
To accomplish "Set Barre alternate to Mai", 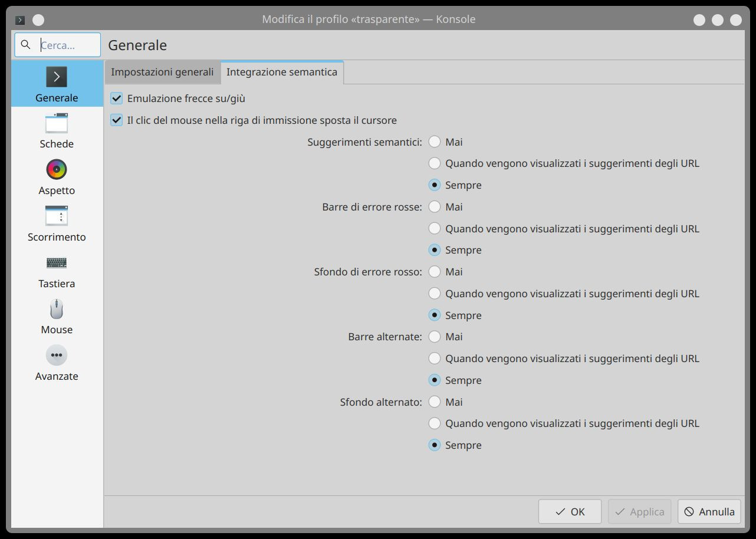I will coord(435,337).
